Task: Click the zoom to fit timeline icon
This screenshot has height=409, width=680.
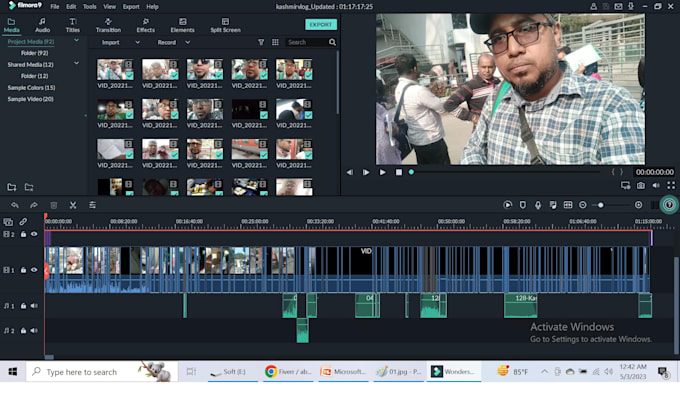Action: [x=568, y=205]
